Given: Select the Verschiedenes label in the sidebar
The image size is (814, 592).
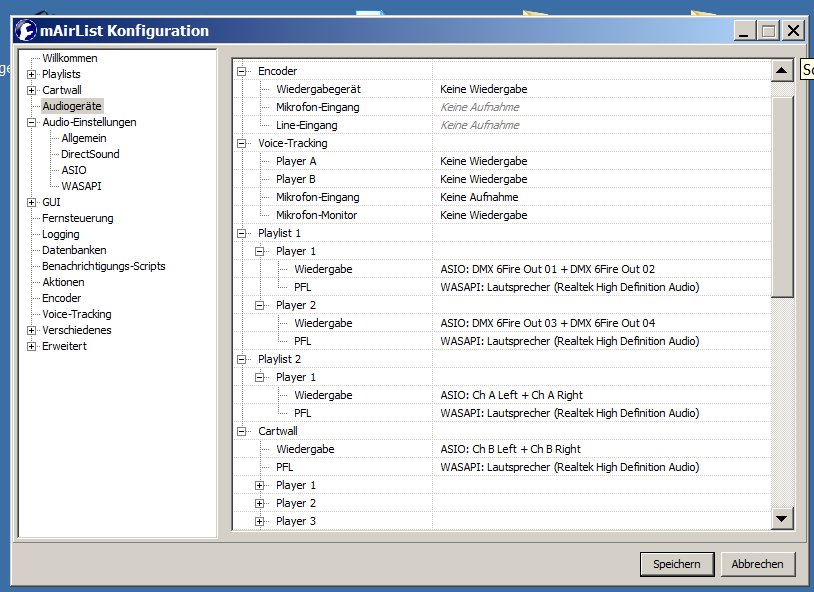Looking at the screenshot, I should [x=77, y=330].
